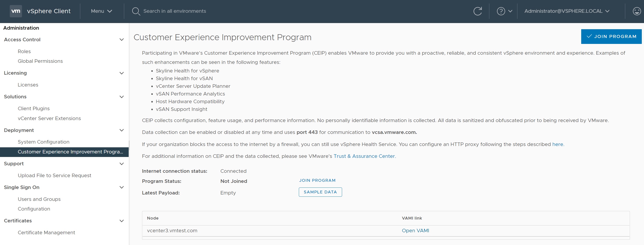Open Certificate Management in the sidebar
644x245 pixels.
coord(46,232)
